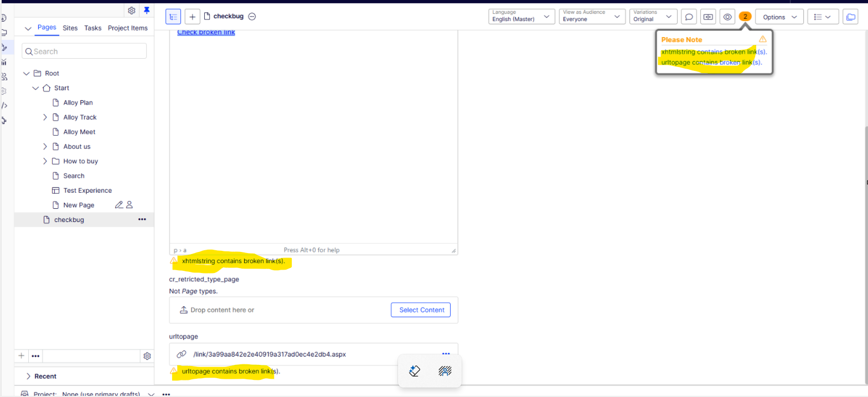868x397 pixels.
Task: Collapse the Root tree node
Action: [27, 73]
